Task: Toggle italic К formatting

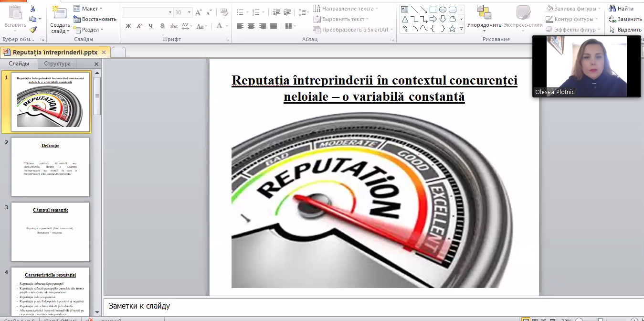Action: pos(139,26)
